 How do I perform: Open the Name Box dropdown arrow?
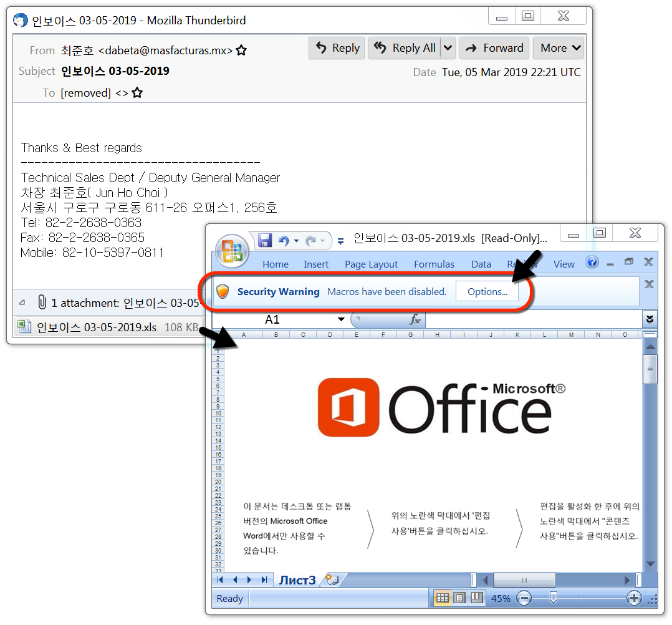pyautogui.click(x=341, y=319)
